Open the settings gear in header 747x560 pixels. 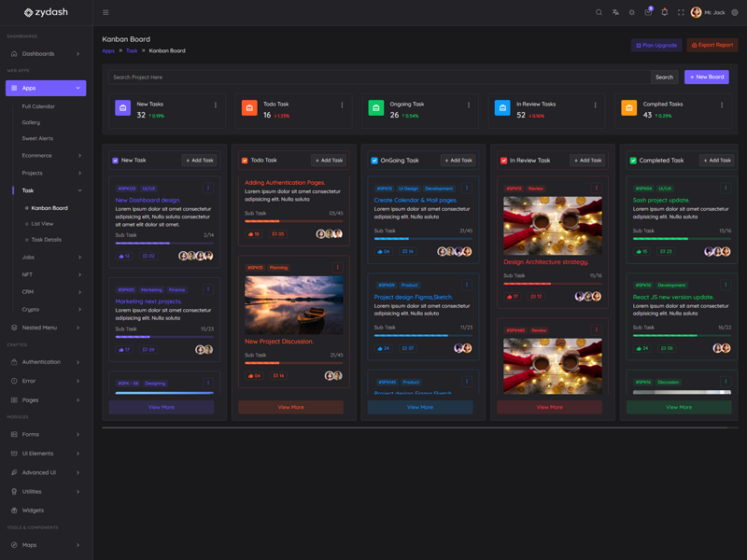735,12
